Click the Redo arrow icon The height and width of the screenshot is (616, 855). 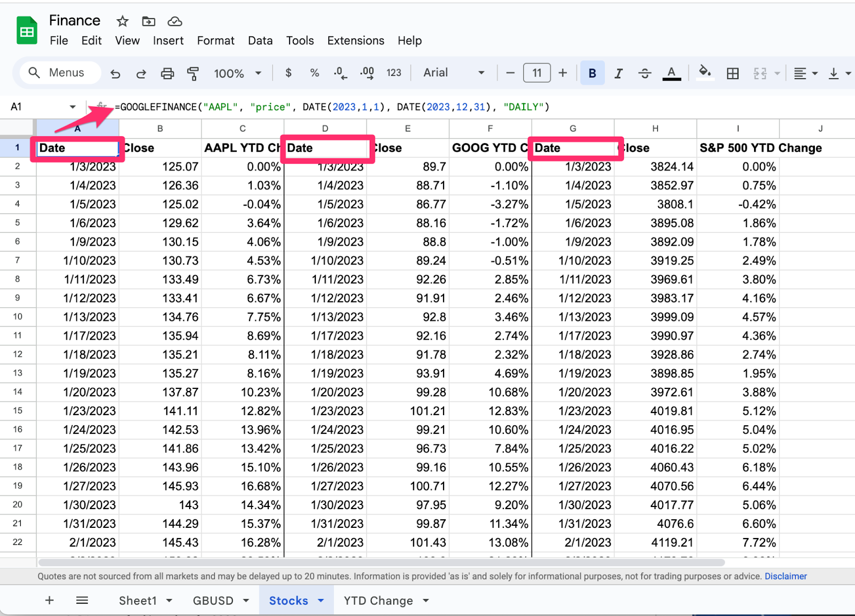tap(141, 73)
